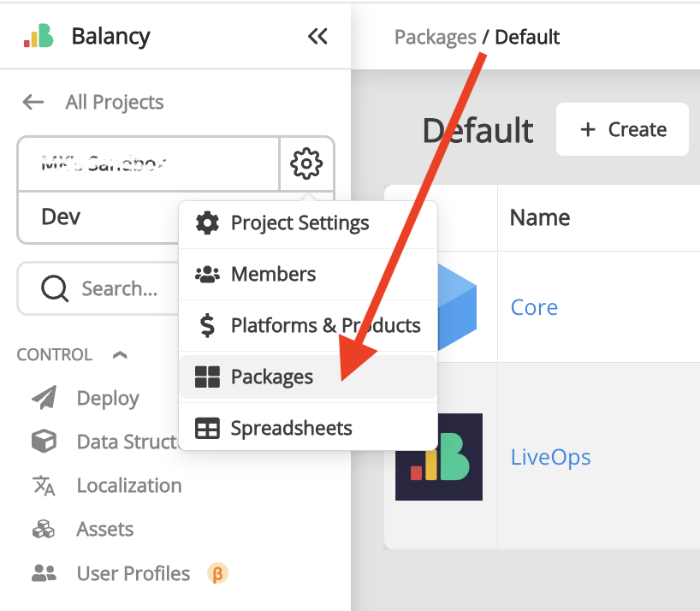Open the Dev environment dropdown
This screenshot has width=700, height=611.
(98, 217)
